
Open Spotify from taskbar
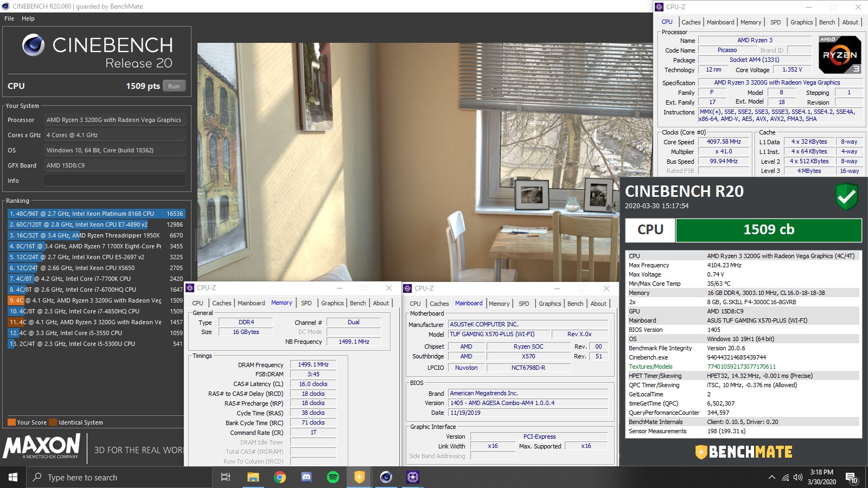click(333, 477)
